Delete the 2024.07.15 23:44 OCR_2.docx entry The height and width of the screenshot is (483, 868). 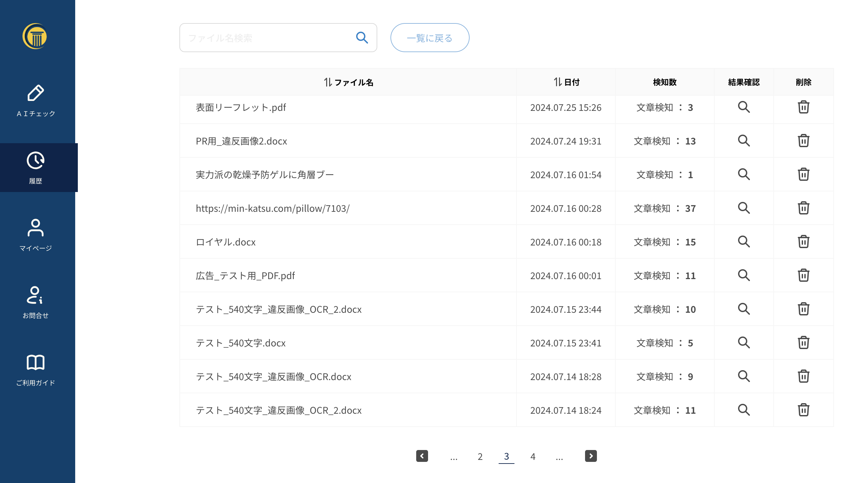[803, 309]
